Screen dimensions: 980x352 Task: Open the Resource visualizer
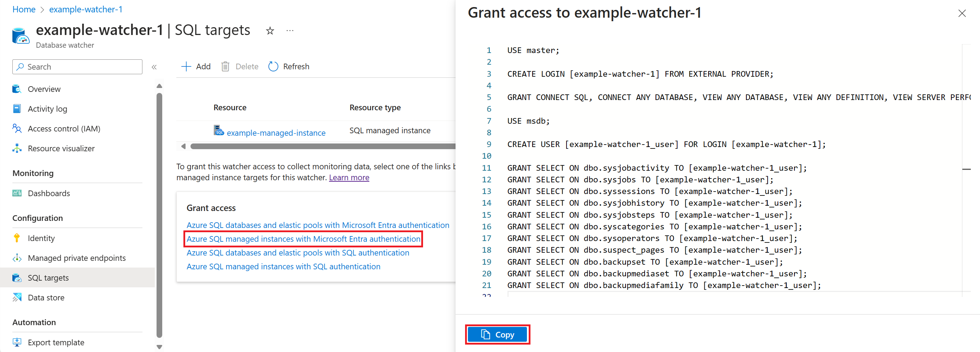61,148
